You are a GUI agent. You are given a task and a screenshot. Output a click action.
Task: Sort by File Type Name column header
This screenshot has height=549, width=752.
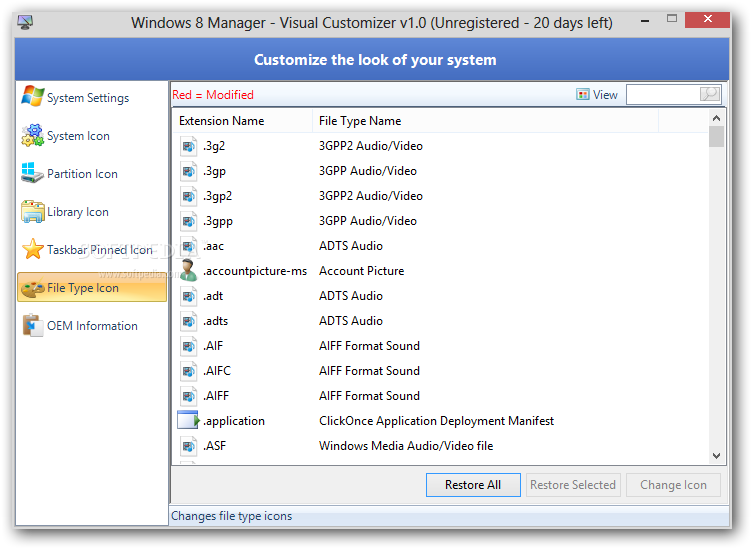485,121
